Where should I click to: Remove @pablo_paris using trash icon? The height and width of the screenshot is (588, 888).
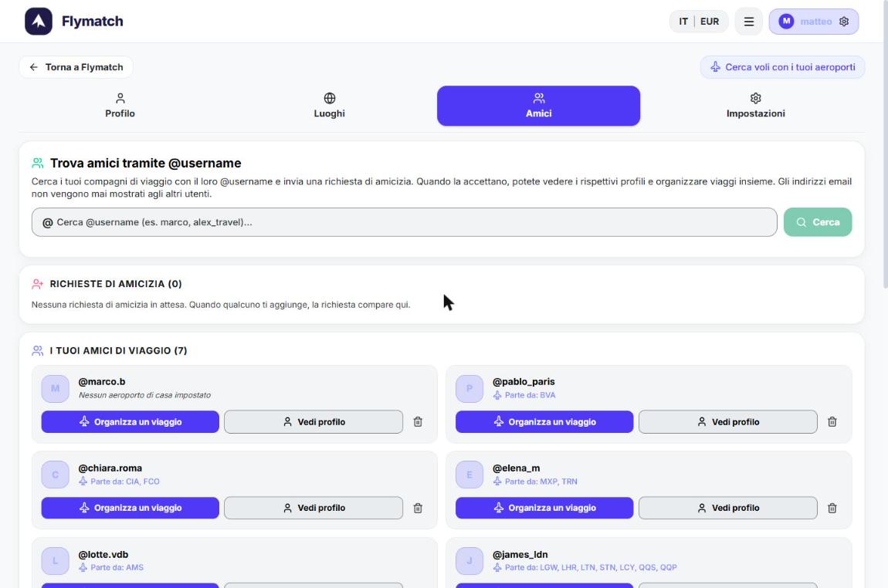tap(832, 421)
